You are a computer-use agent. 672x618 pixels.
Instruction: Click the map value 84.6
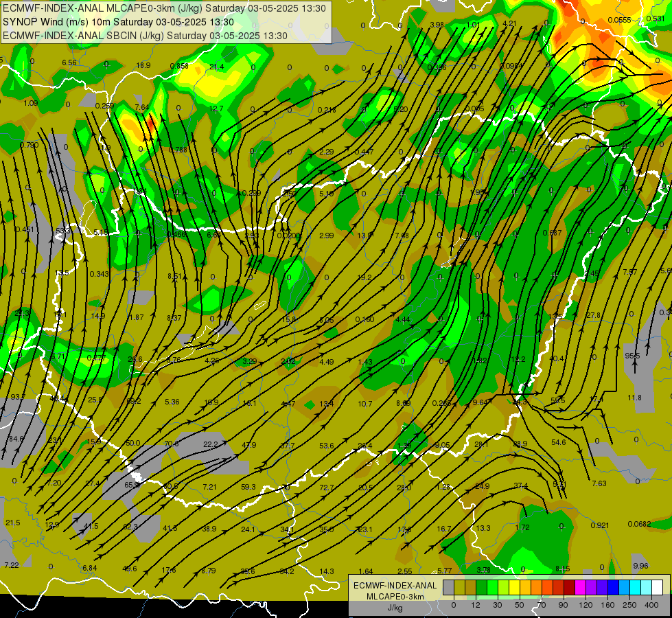coord(16,439)
